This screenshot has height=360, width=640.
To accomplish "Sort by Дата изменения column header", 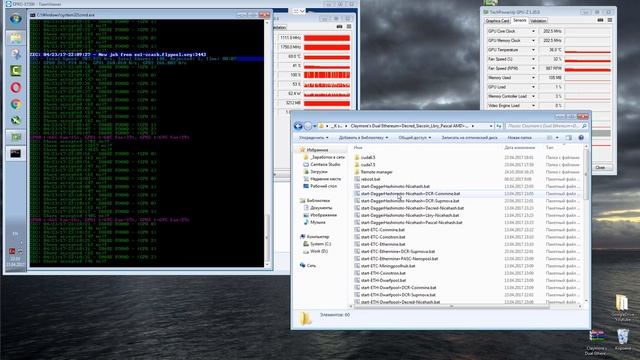I will point(520,147).
